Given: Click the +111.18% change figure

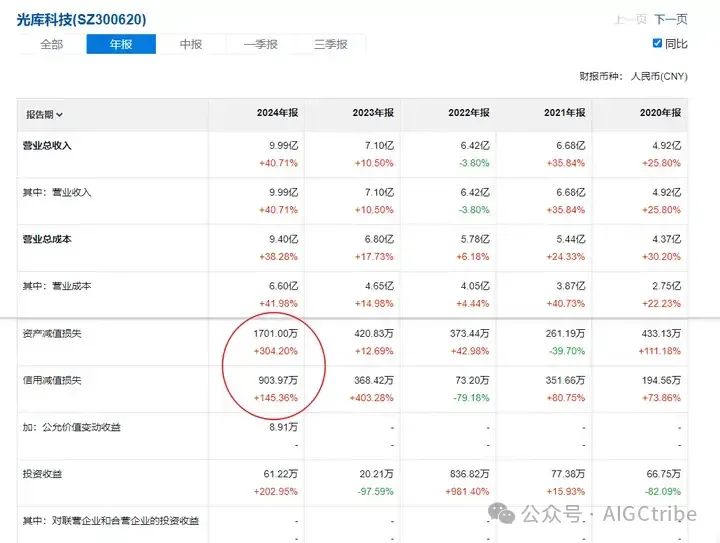Looking at the screenshot, I should (659, 351).
